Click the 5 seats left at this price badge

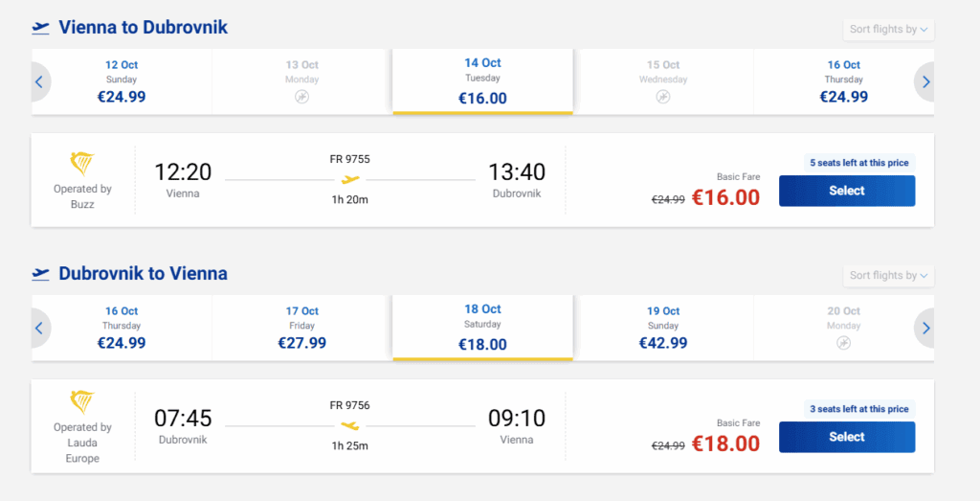858,163
